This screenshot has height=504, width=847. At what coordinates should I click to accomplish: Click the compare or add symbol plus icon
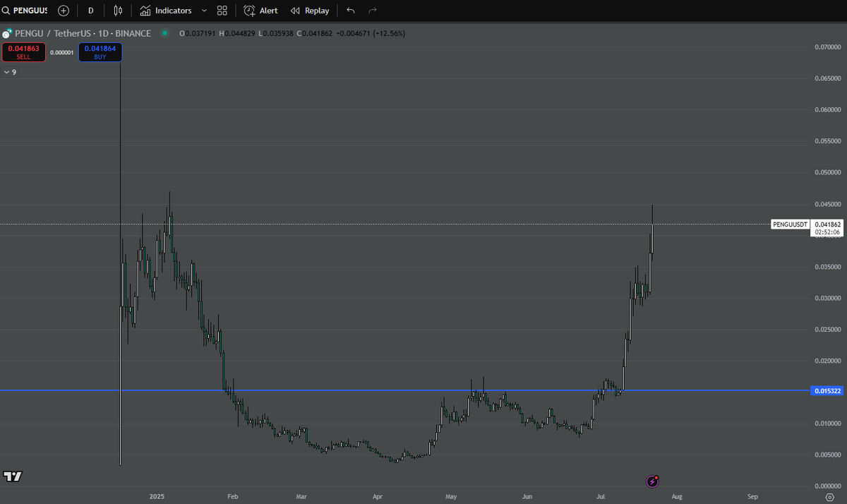click(64, 11)
